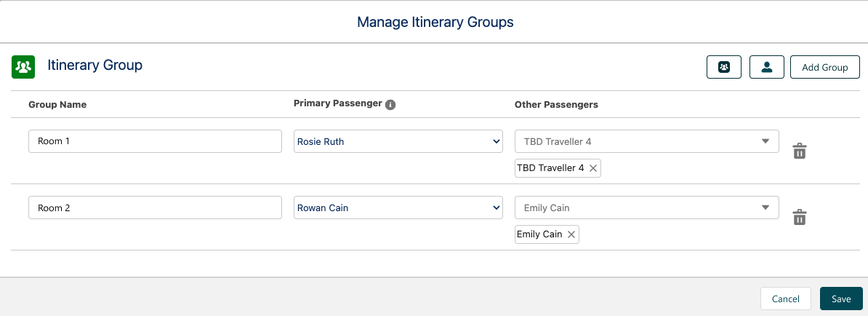Open the Rosie Ruth primary passenger dropdown
This screenshot has width=868, height=316.
coord(398,141)
